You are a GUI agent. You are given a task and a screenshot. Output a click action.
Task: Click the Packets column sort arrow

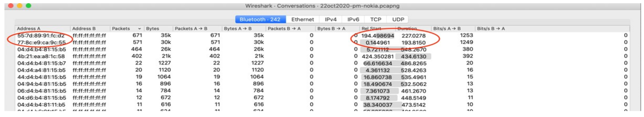(x=139, y=29)
